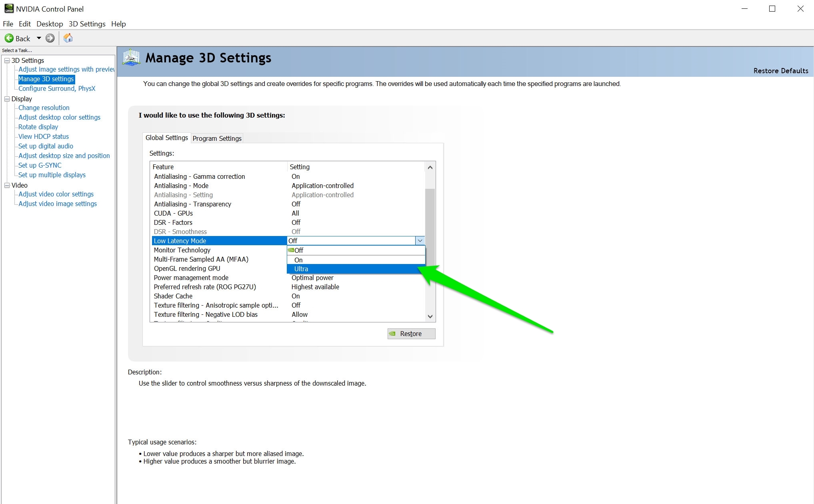
Task: Select Manage 3D settings in the tree
Action: tap(46, 79)
